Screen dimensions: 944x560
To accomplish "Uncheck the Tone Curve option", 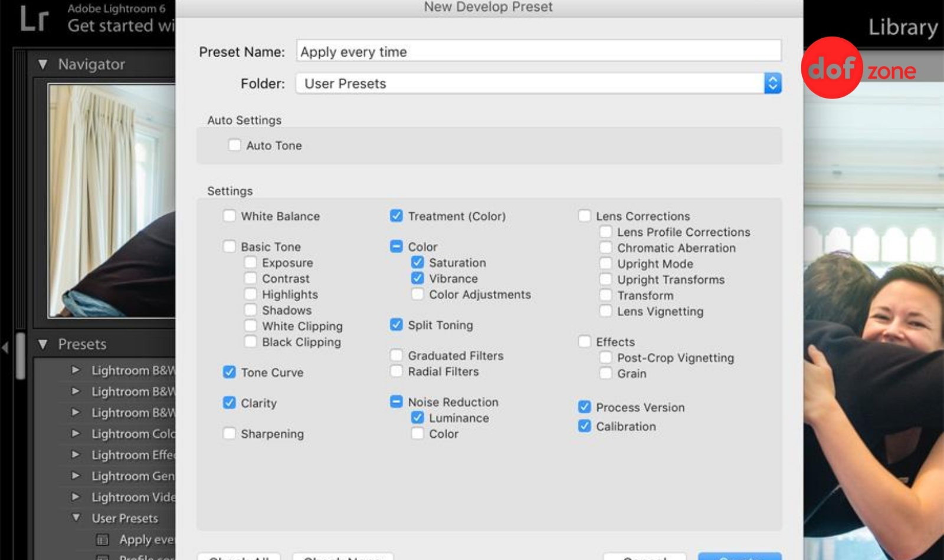I will (x=230, y=372).
